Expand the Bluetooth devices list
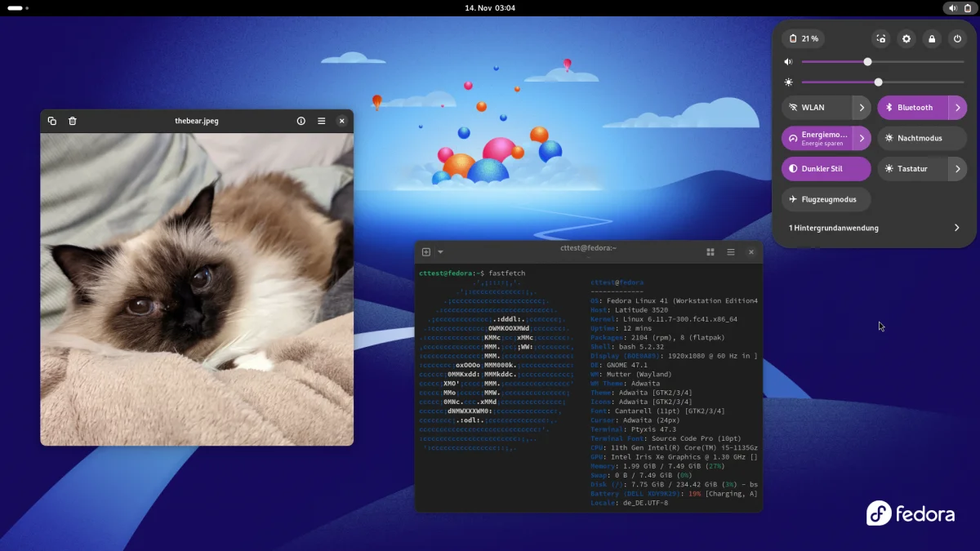The image size is (980, 551). click(958, 108)
